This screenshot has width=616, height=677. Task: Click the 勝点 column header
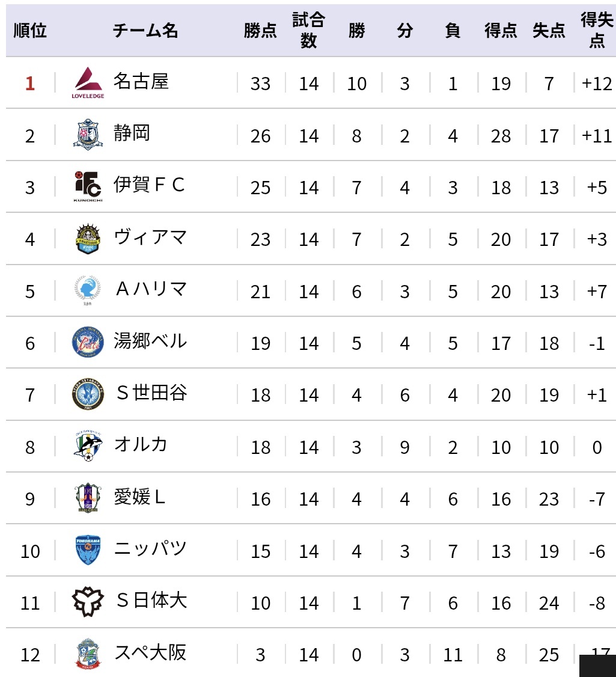(x=260, y=31)
